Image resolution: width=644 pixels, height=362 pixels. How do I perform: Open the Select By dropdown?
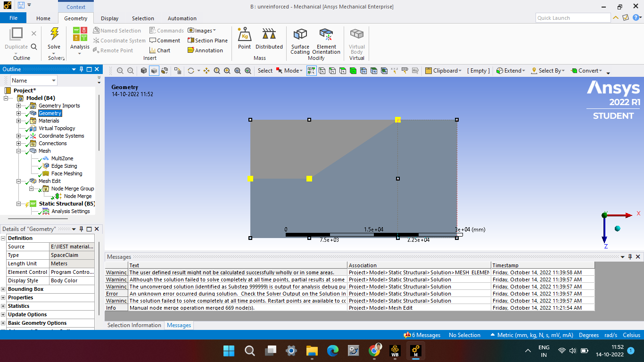pos(548,71)
